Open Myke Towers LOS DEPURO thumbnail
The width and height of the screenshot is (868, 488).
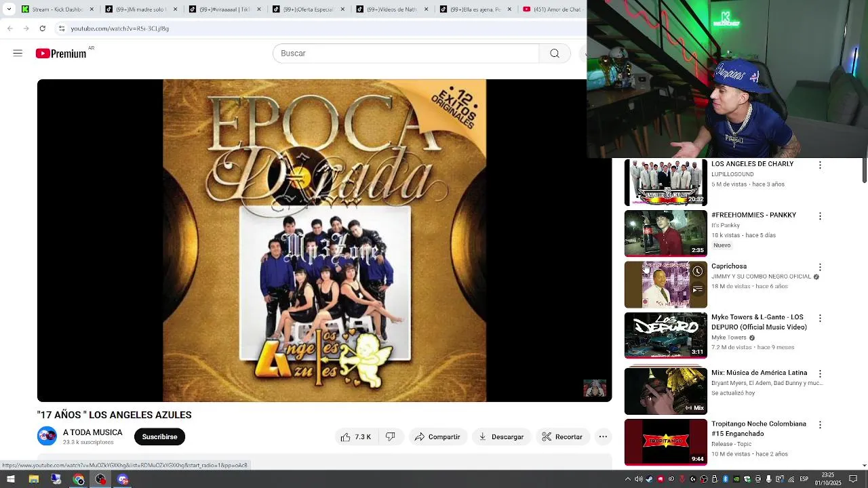click(x=665, y=335)
